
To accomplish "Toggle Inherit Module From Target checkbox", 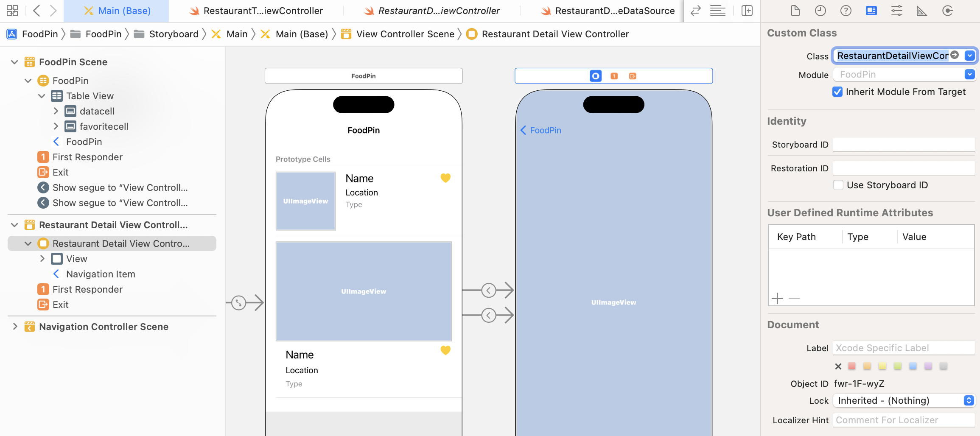I will point(837,92).
